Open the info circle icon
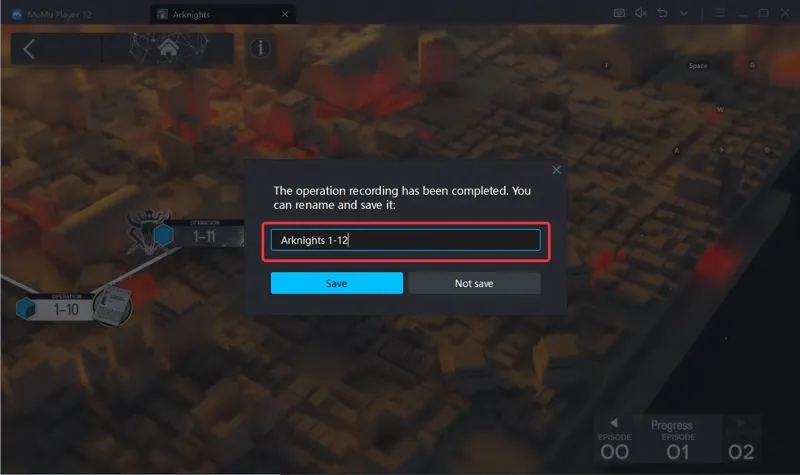 click(x=260, y=48)
